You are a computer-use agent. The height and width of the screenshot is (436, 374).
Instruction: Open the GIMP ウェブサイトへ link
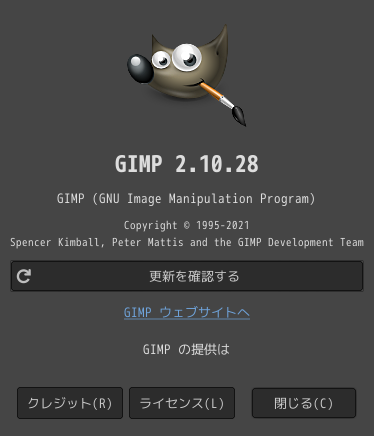point(187,313)
